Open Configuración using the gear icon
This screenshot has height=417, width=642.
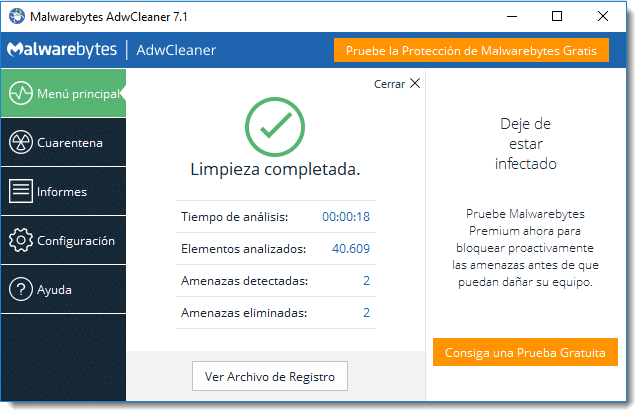(x=21, y=241)
